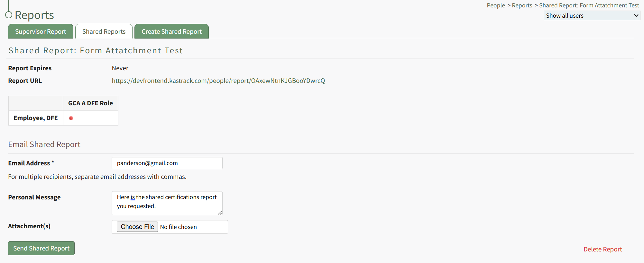
Task: Click the resize handle of Personal Message box
Action: coord(220,213)
